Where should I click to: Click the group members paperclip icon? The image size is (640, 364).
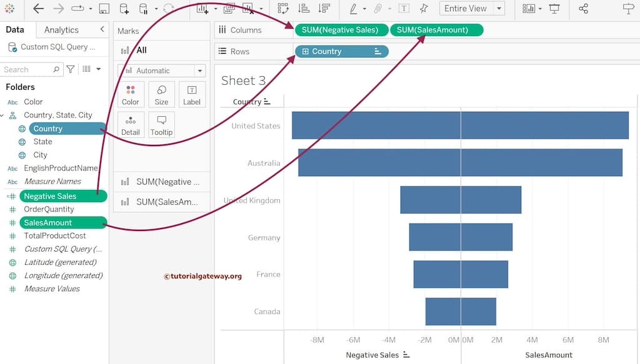(378, 9)
